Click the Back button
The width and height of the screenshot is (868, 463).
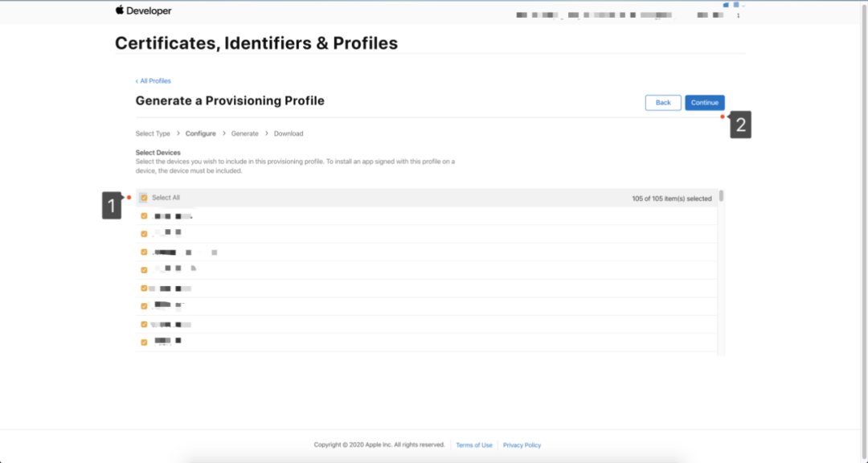click(663, 103)
